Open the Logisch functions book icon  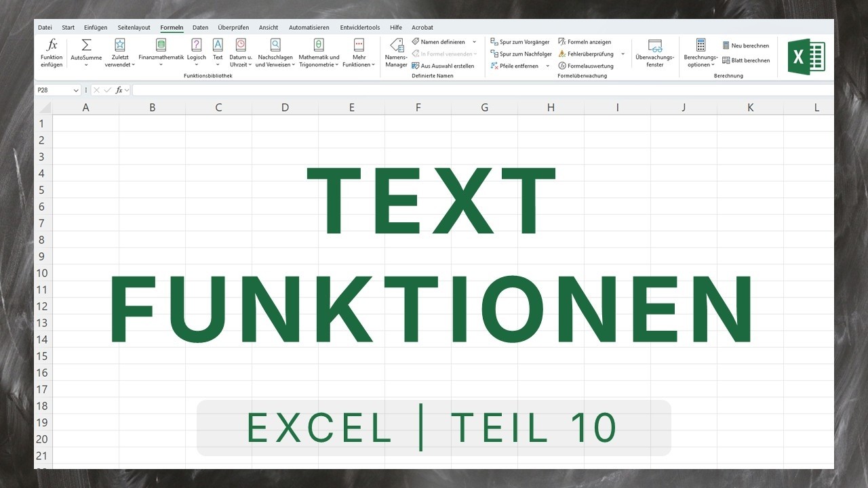pos(196,45)
